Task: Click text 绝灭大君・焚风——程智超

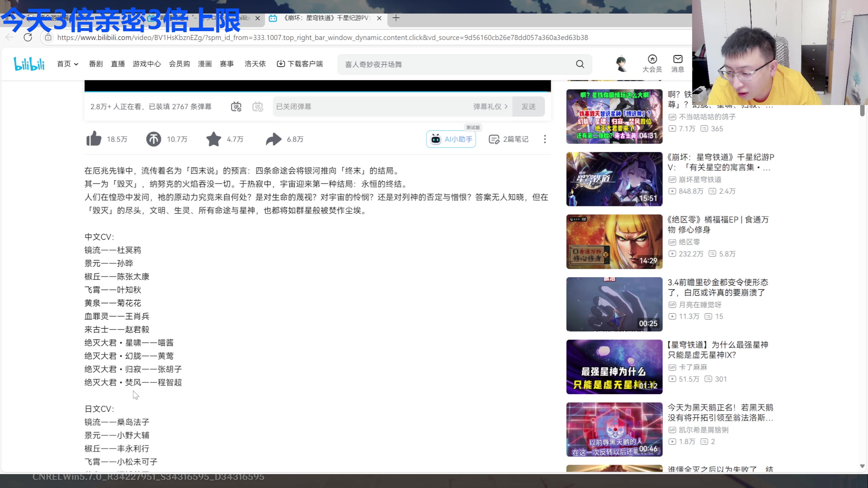Action: coord(133,382)
